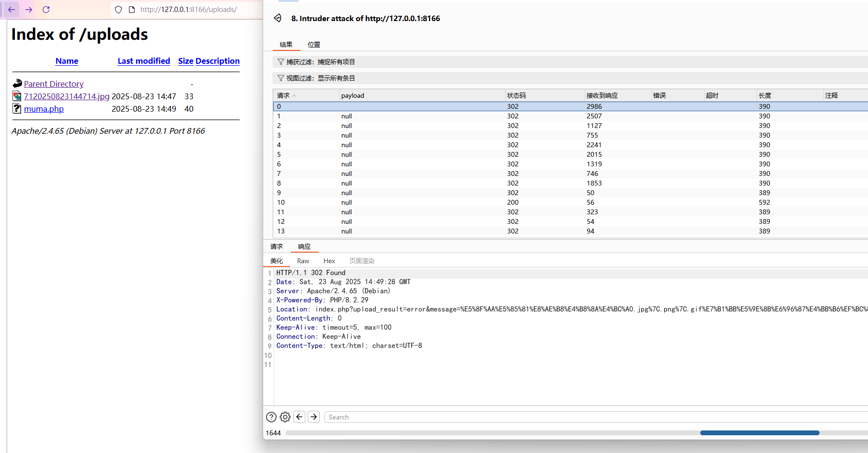Click the Intruder attack window icon
Image resolution: width=868 pixels, height=453 pixels.
tap(278, 18)
